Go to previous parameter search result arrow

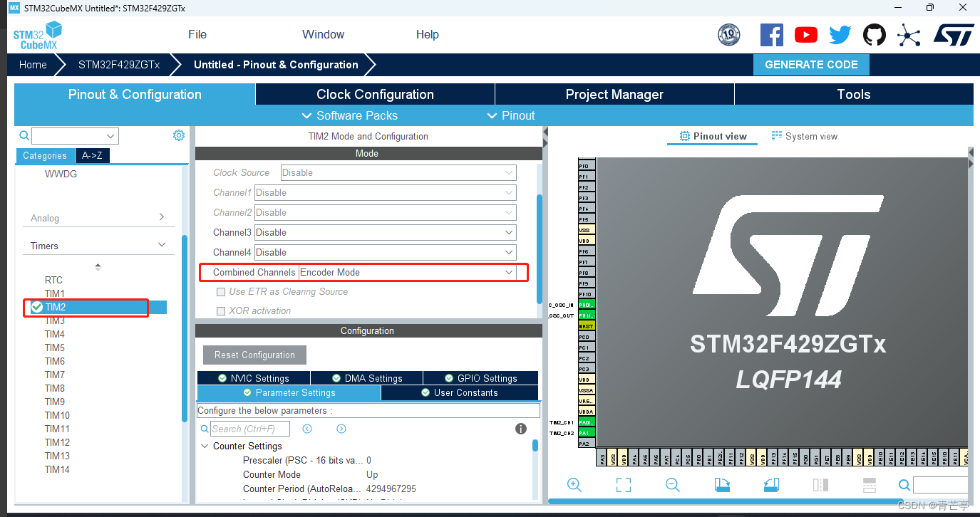tap(307, 429)
